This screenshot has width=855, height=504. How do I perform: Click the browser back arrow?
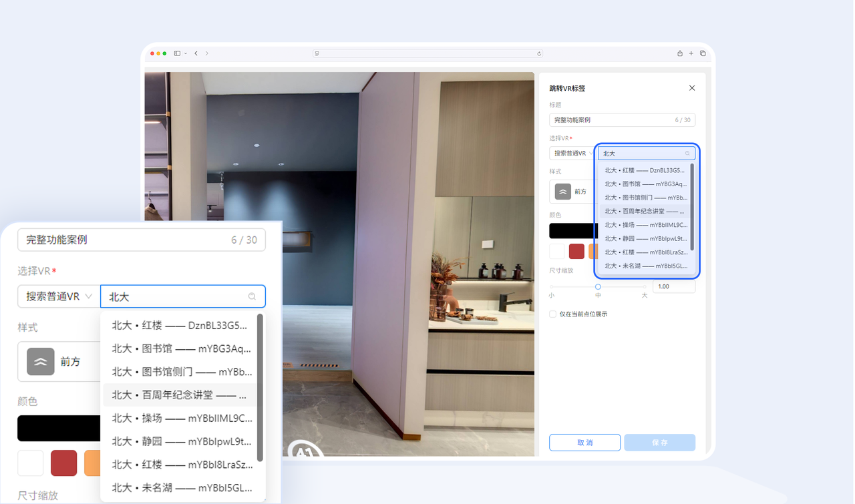click(196, 53)
